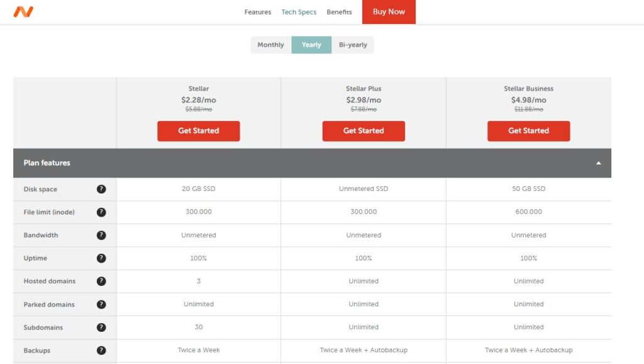644x364 pixels.
Task: Click the Plan features heading
Action: pyautogui.click(x=47, y=163)
